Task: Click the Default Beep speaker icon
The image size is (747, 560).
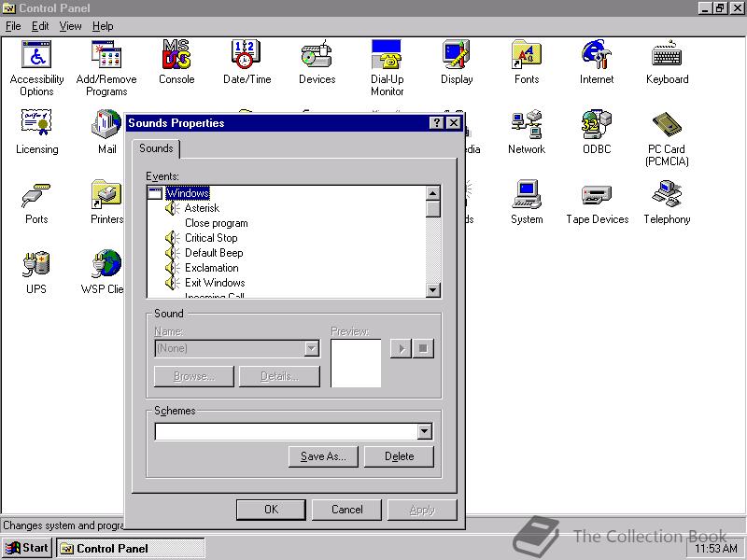Action: [172, 253]
